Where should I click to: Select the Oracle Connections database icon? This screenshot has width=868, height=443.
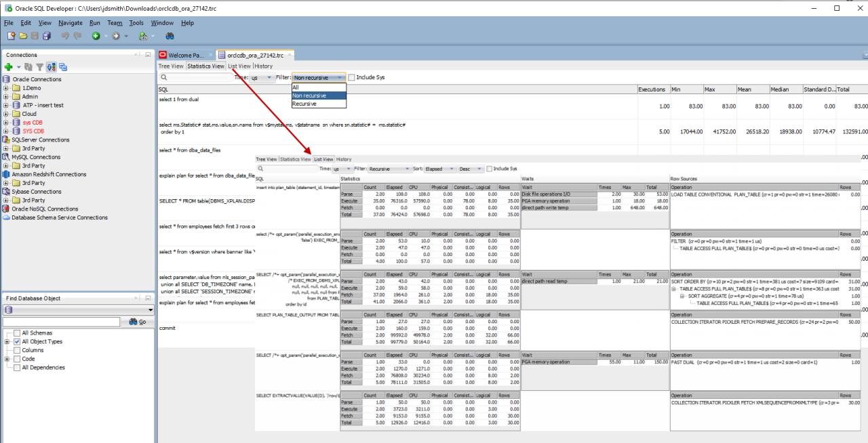tap(6, 79)
